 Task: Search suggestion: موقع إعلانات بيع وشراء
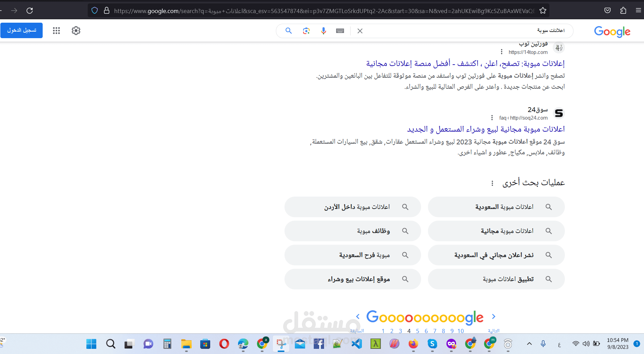(x=353, y=279)
